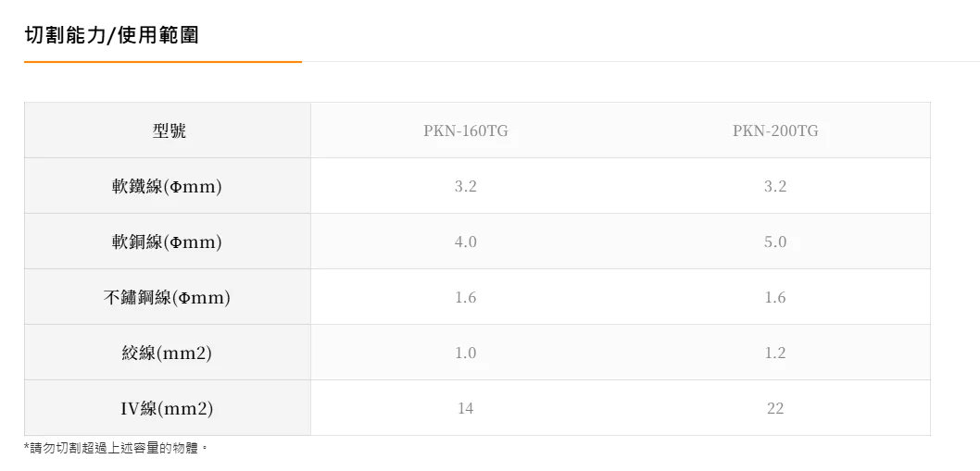Click the 3.2 value under PKN-200TG
Viewport: 980px width, 471px height.
click(775, 187)
